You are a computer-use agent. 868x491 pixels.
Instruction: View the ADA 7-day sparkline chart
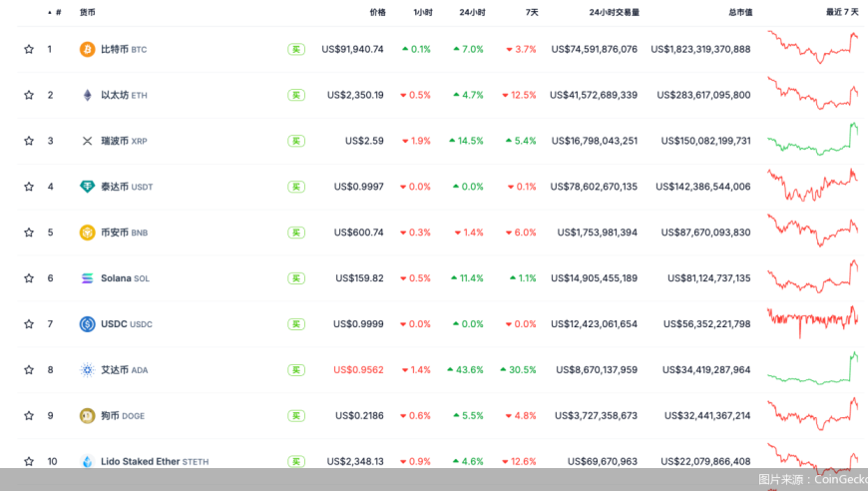(813, 368)
